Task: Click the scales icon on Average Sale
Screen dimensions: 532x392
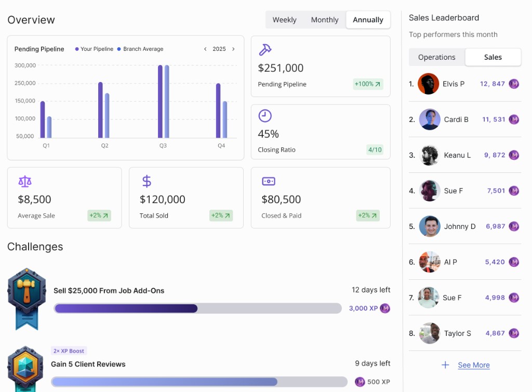Action: pos(25,181)
